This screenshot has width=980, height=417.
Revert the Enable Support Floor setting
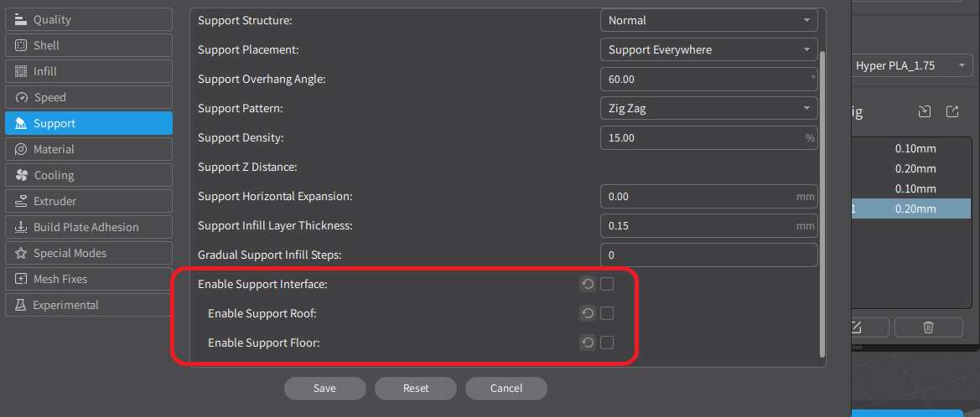588,342
